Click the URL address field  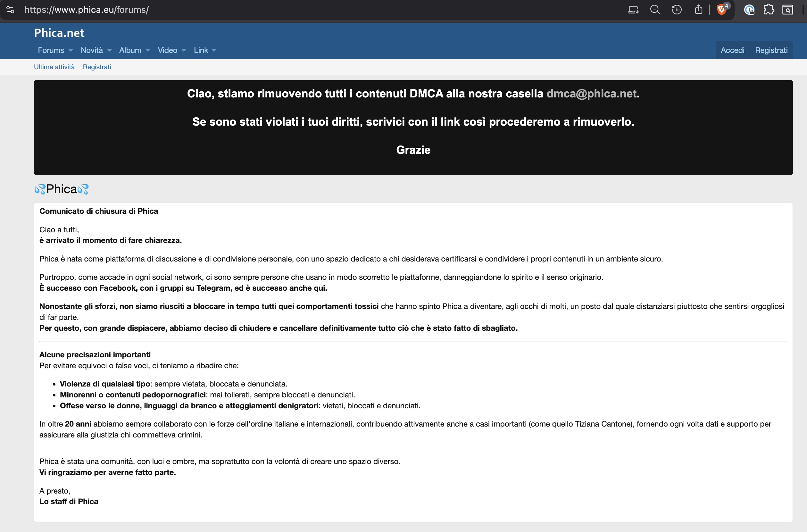305,10
